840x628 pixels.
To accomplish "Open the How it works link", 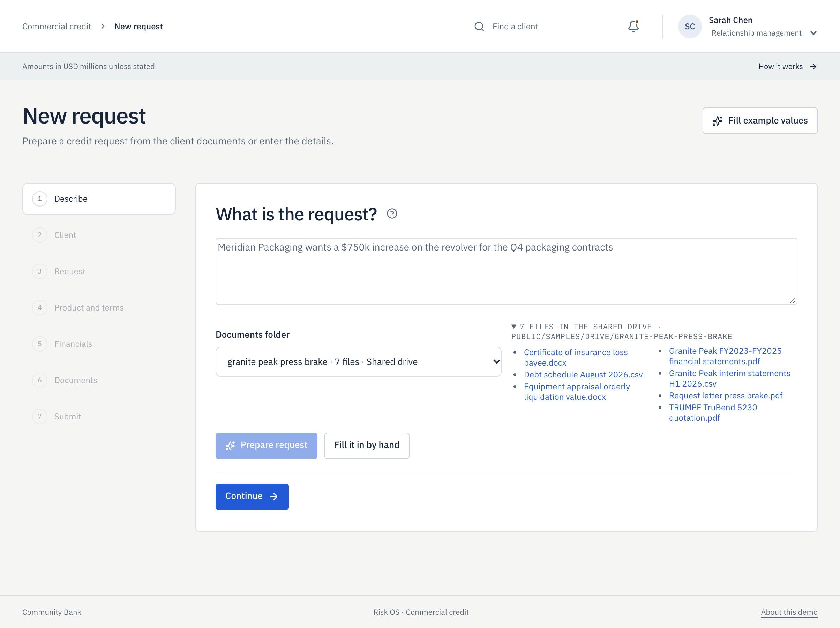I will click(x=787, y=67).
